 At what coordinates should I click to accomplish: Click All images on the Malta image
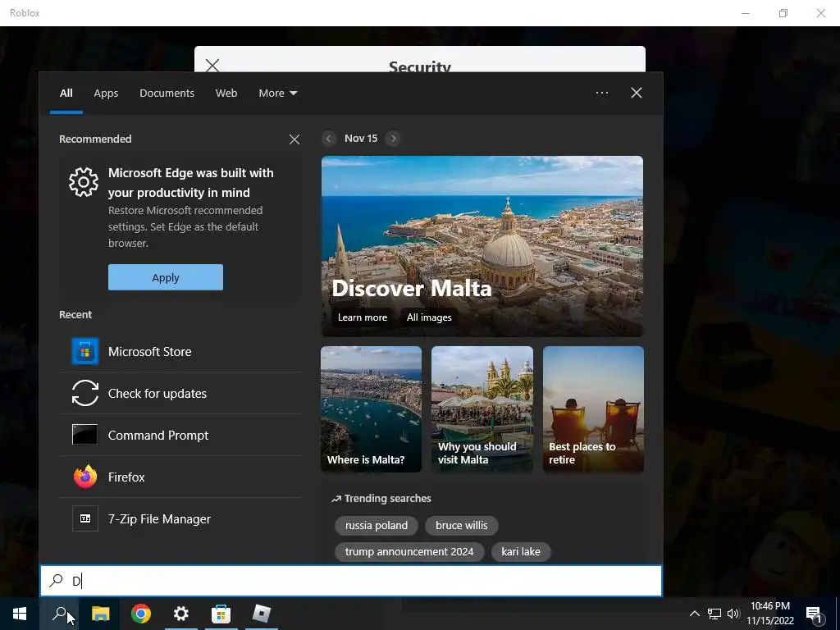tap(429, 317)
